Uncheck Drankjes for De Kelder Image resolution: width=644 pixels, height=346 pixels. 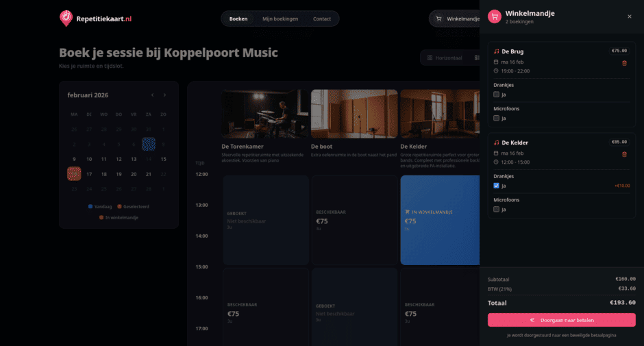click(x=496, y=186)
